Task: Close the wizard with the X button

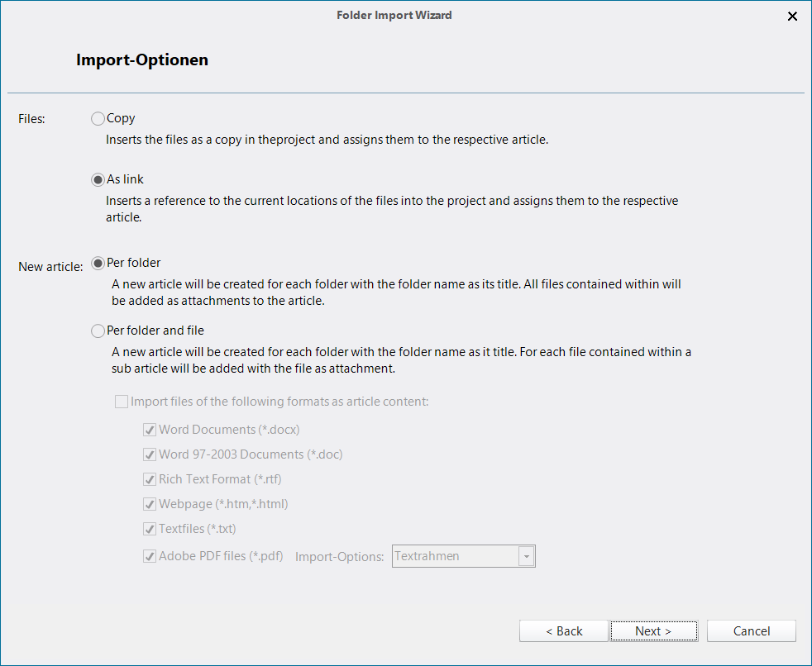Action: point(792,16)
